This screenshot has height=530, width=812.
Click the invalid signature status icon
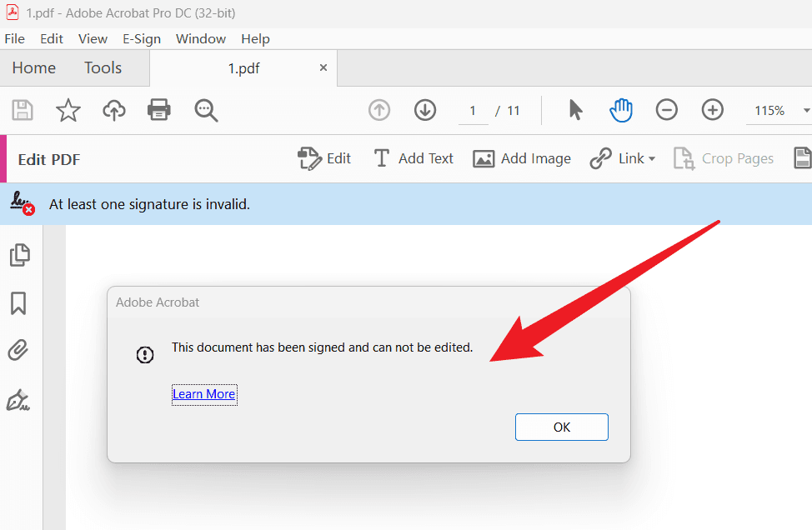pyautogui.click(x=23, y=203)
